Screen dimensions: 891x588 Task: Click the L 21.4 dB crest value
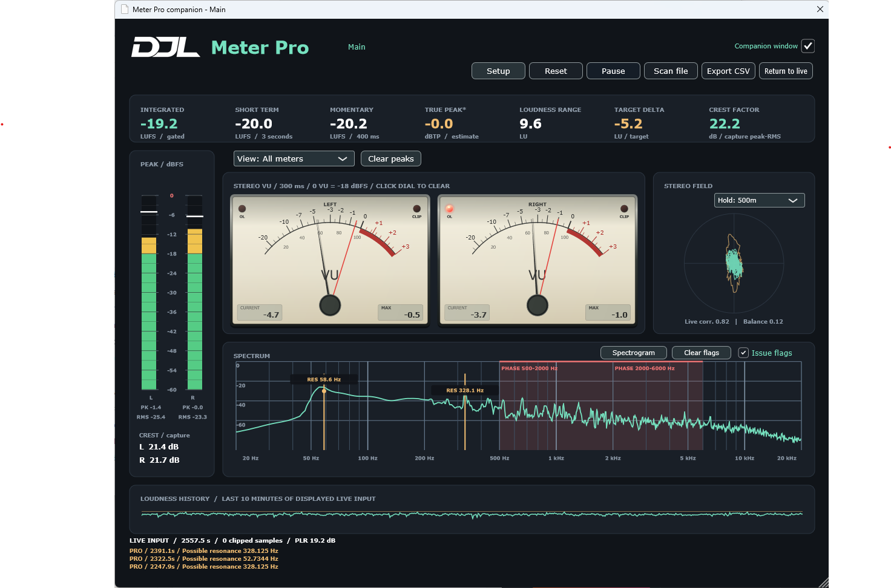[159, 447]
